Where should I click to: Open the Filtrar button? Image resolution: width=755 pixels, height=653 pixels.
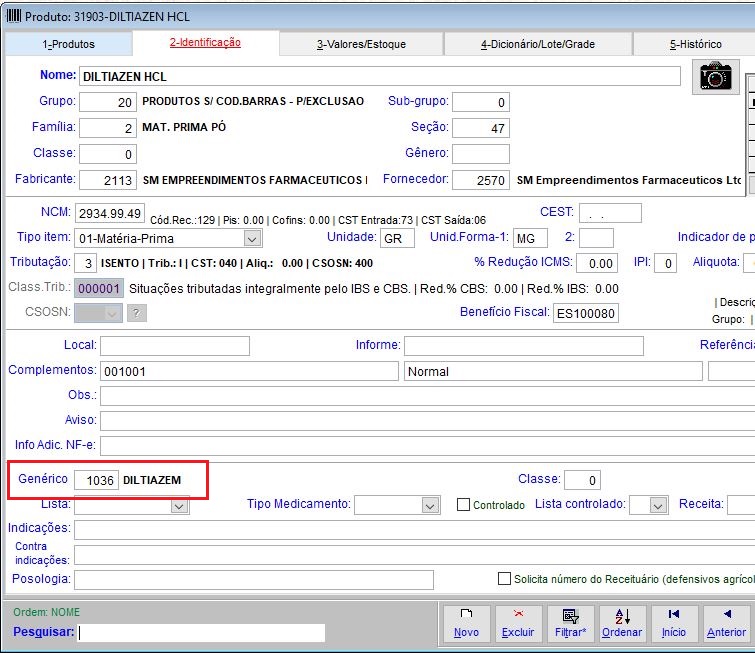click(x=570, y=624)
